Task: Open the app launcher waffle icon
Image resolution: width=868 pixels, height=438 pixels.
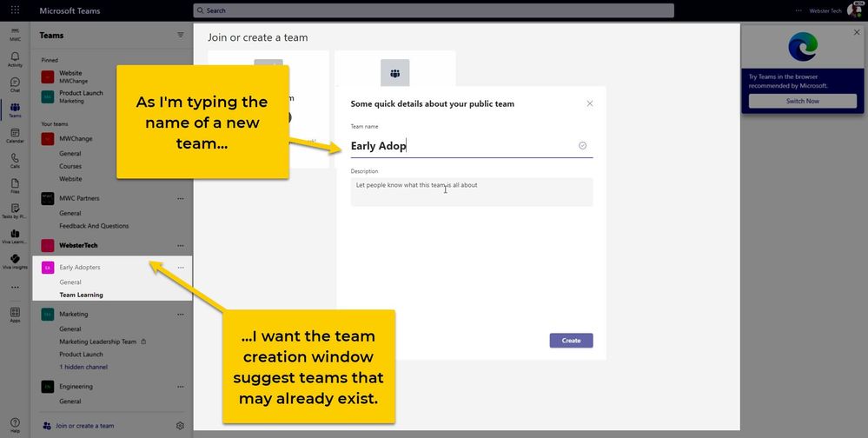Action: click(x=15, y=10)
